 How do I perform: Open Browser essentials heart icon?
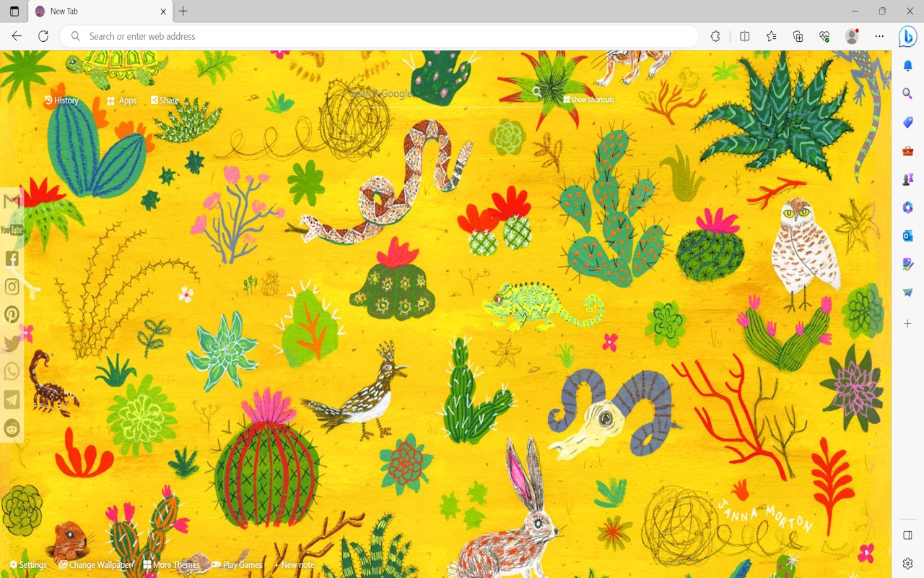click(824, 36)
